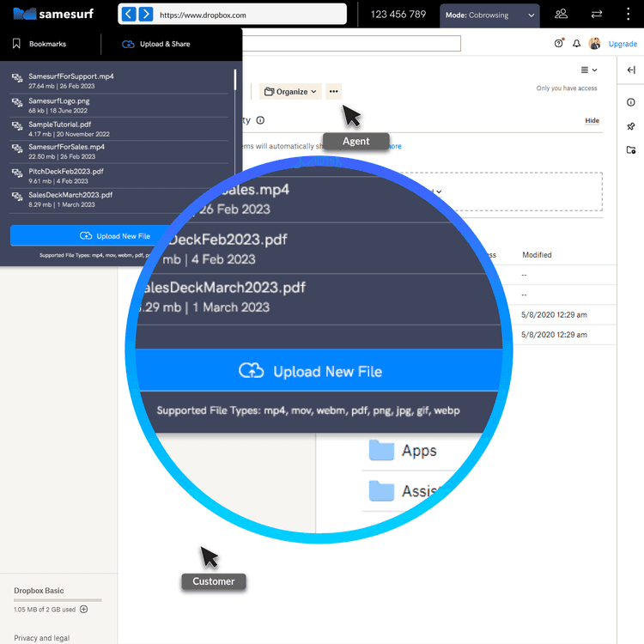Image resolution: width=644 pixels, height=644 pixels.
Task: Click the browser forward arrow button
Action: coord(146,15)
